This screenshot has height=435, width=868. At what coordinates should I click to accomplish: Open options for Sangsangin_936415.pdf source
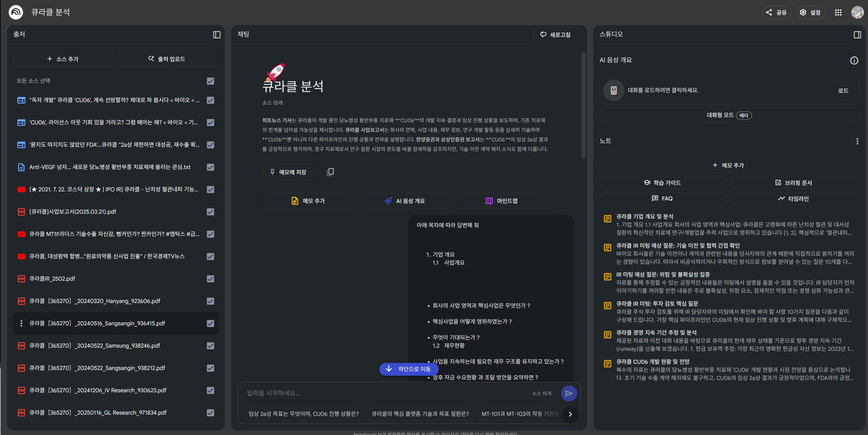pos(21,323)
